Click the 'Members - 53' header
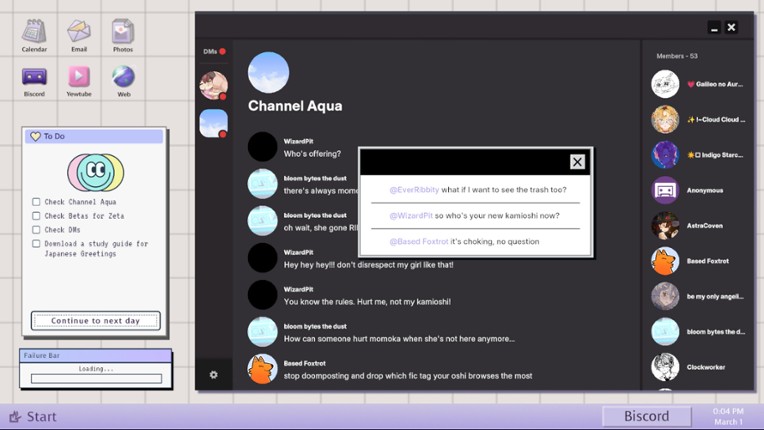The image size is (764, 430). (x=677, y=56)
